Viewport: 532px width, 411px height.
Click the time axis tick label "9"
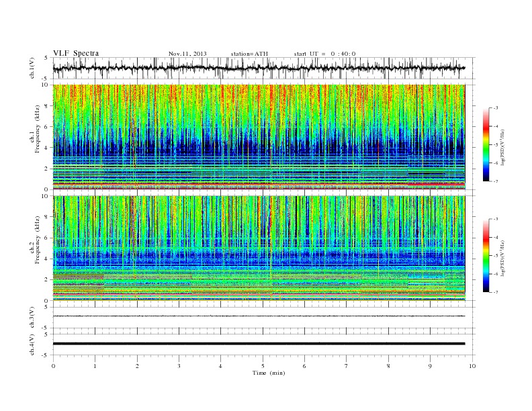click(430, 366)
